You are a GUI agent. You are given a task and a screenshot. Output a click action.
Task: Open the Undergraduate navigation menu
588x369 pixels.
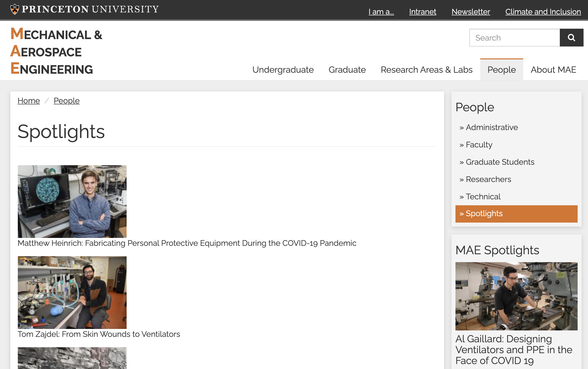(x=283, y=70)
